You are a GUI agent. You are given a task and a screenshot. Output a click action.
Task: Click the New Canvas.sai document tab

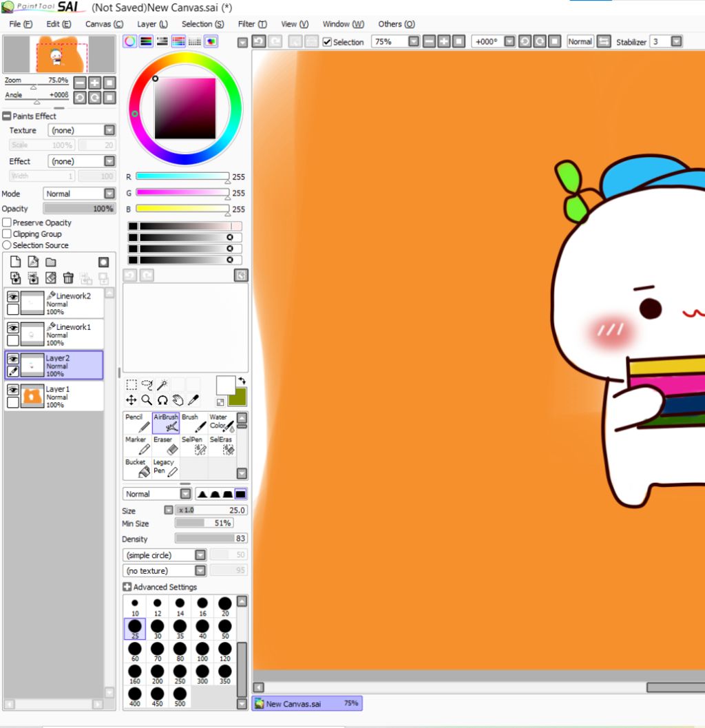coord(307,703)
